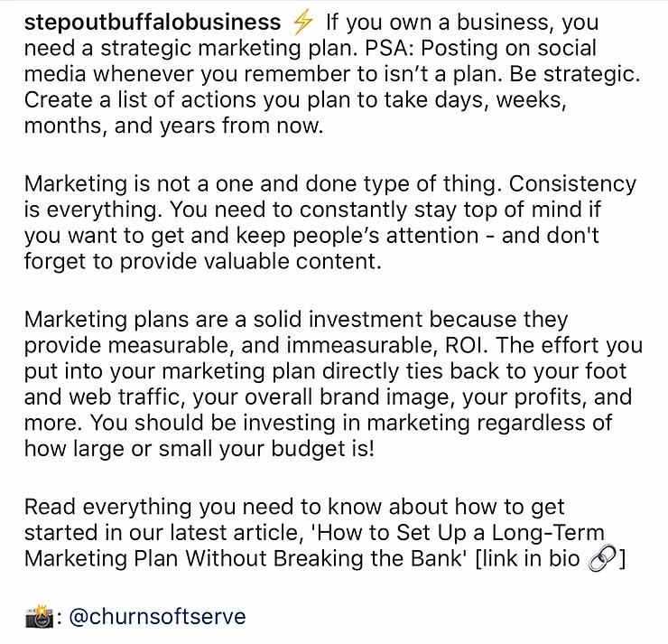Click 'Marketing Plan Without Breaking the Bank'

pos(243,558)
